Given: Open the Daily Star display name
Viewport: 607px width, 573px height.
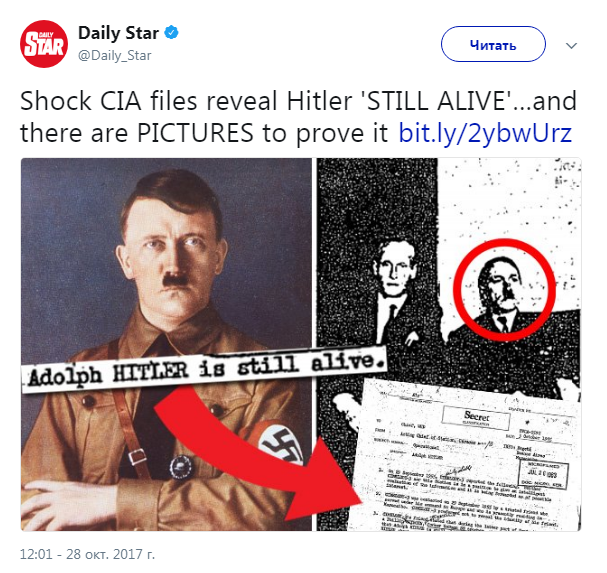Looking at the screenshot, I should (118, 33).
